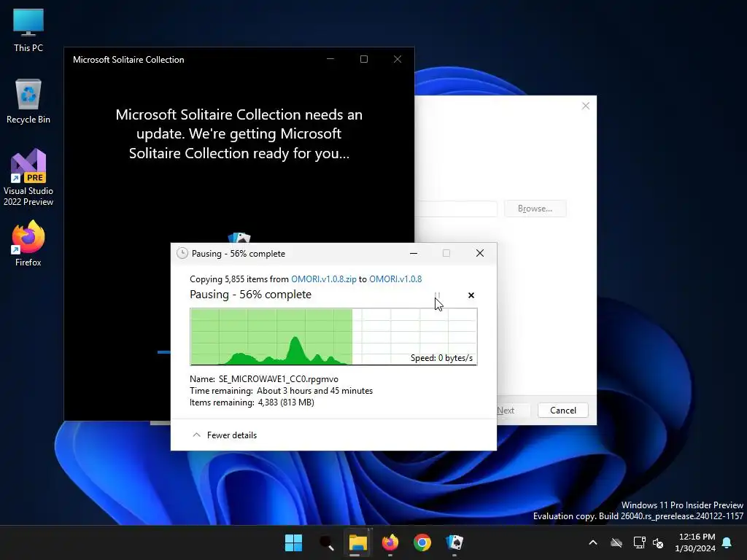Pause or resume the copy operation
Screen dimensions: 747x560
point(438,295)
